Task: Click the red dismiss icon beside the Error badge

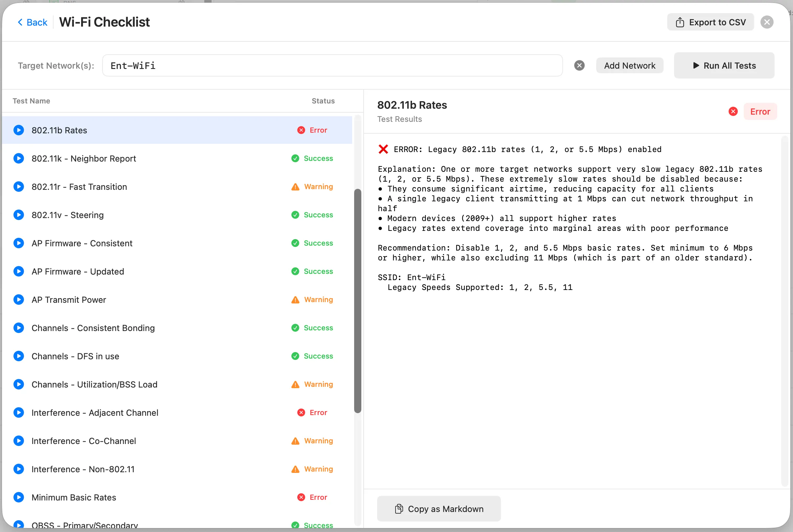Action: click(733, 111)
